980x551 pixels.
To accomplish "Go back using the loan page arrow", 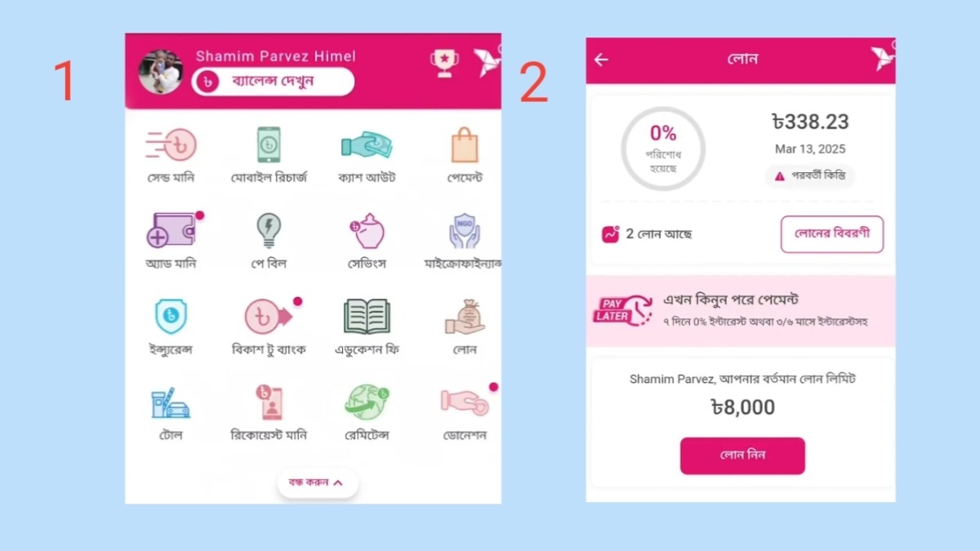I will (601, 60).
